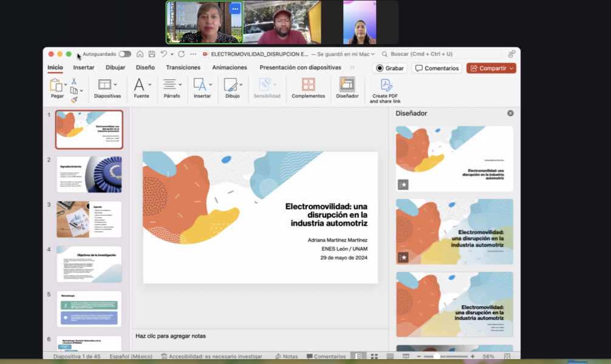The height and width of the screenshot is (364, 611).
Task: Click the Grabar button
Action: coord(389,69)
